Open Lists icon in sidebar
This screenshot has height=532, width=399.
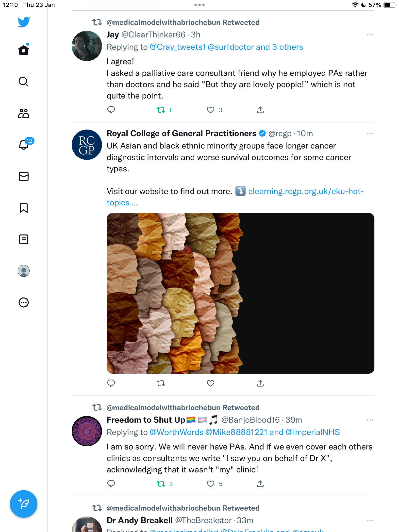pyautogui.click(x=24, y=239)
